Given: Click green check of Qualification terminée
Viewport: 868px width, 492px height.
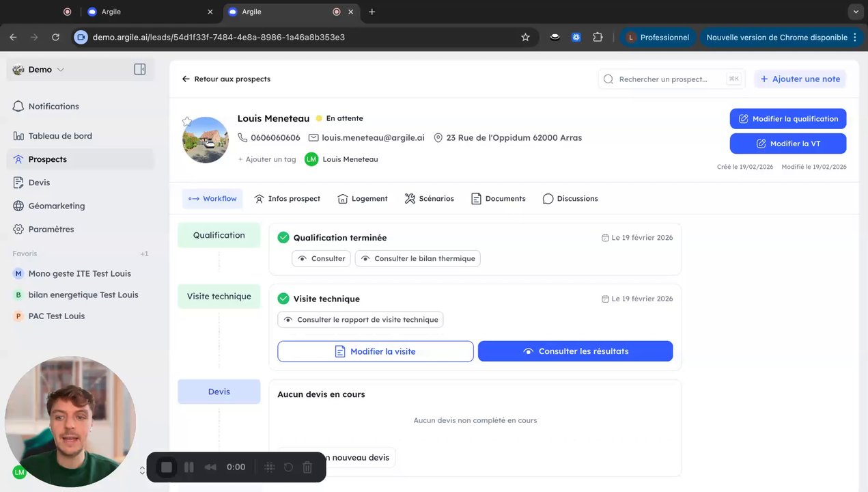Looking at the screenshot, I should click(x=283, y=237).
